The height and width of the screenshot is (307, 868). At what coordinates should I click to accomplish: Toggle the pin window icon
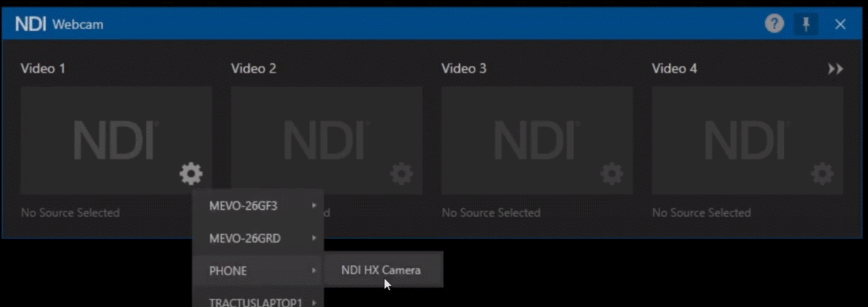[x=806, y=24]
